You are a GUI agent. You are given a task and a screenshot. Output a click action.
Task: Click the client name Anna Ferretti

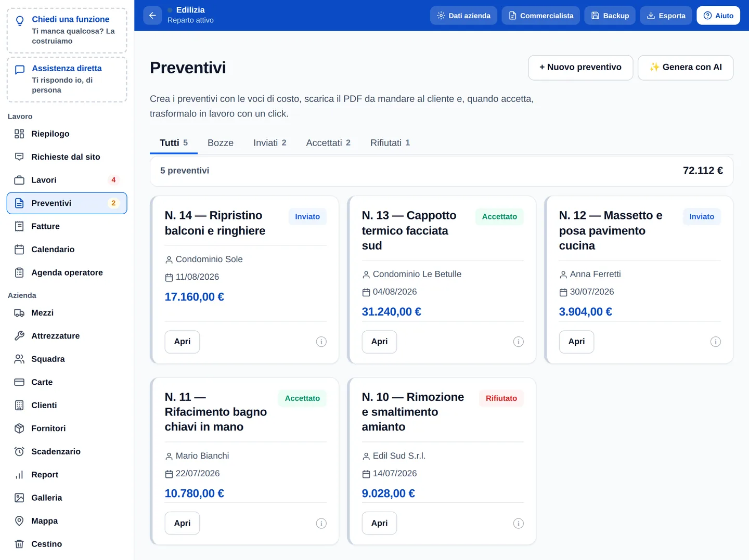click(x=596, y=274)
